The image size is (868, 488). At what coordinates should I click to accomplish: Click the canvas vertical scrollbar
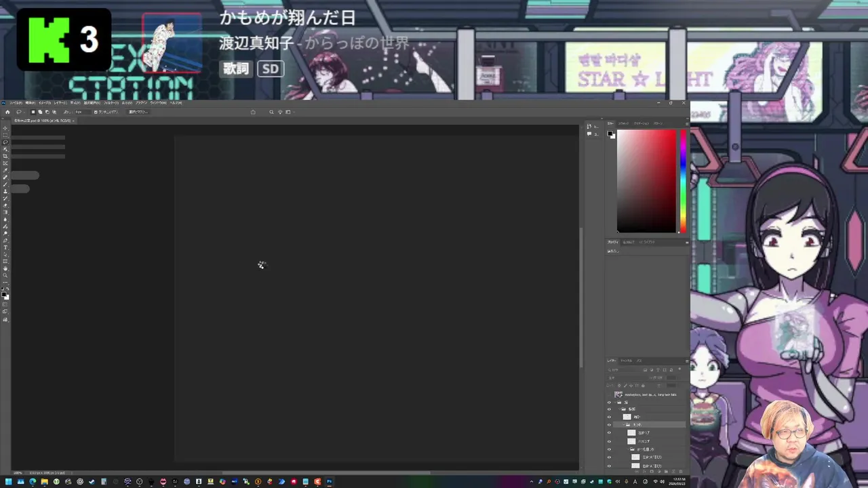[x=580, y=297]
